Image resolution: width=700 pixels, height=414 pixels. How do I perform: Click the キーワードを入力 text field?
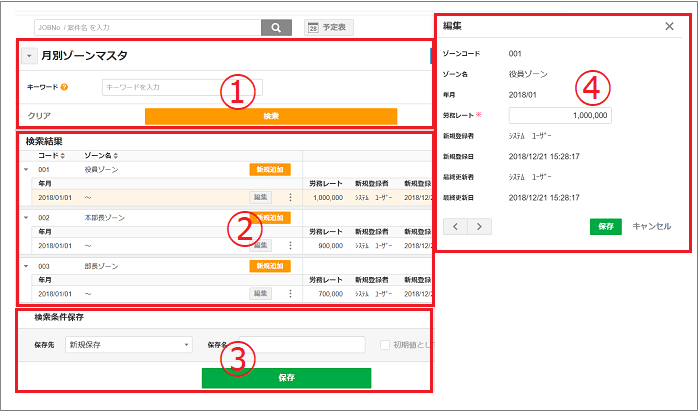point(182,87)
